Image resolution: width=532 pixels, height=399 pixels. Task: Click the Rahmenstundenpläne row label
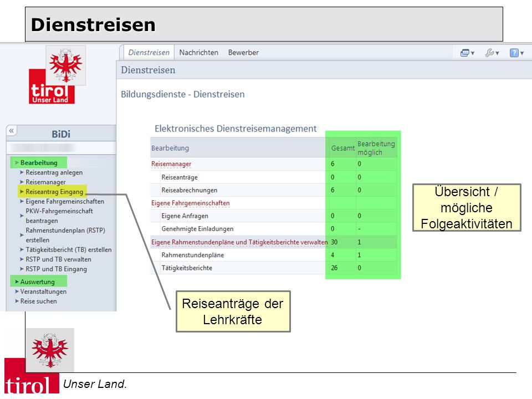click(x=193, y=255)
